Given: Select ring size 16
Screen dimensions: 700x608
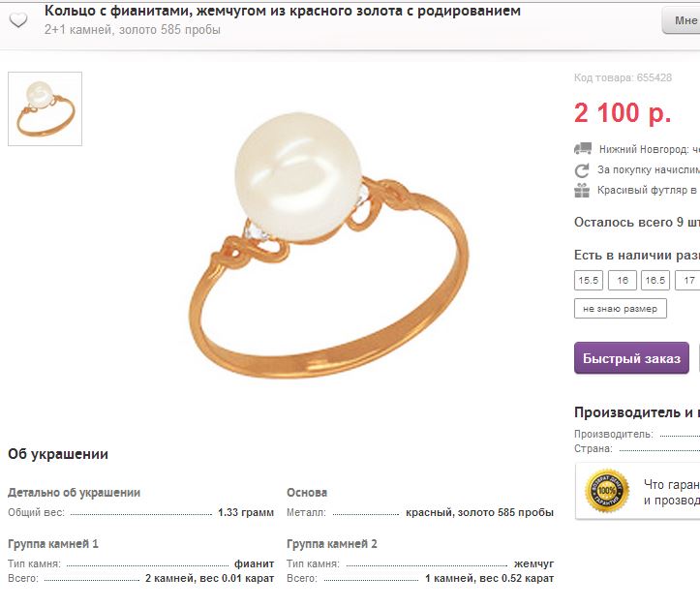Looking at the screenshot, I should pos(623,281).
